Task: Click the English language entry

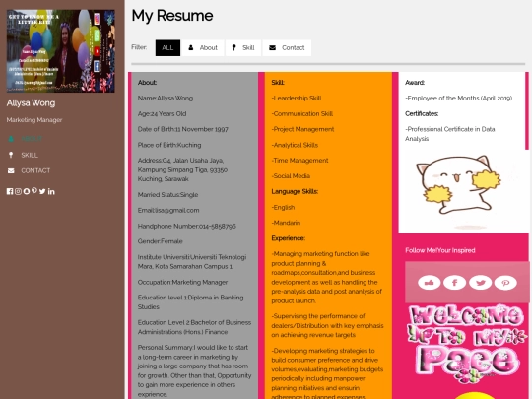Action: point(283,207)
